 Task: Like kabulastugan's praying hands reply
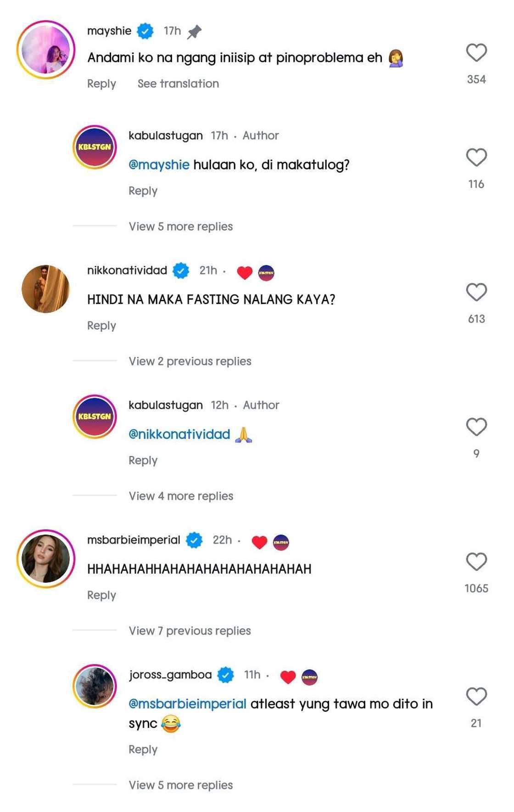point(476,427)
